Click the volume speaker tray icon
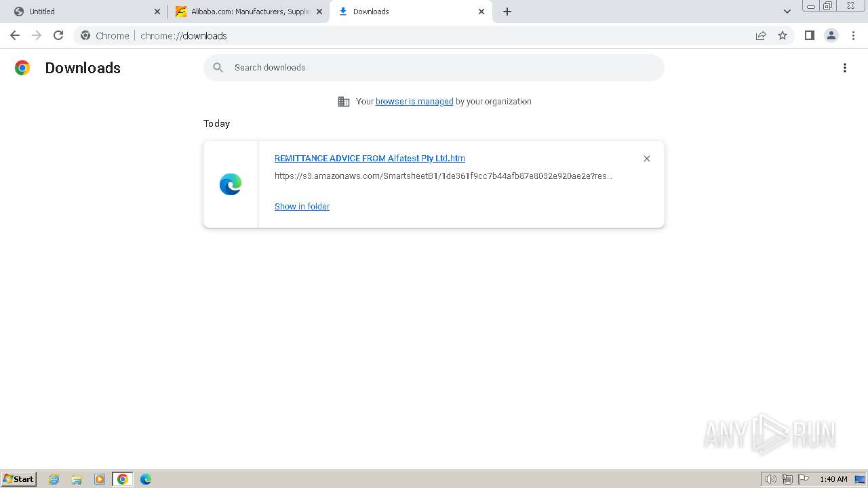Image resolution: width=868 pixels, height=488 pixels. pyautogui.click(x=770, y=479)
